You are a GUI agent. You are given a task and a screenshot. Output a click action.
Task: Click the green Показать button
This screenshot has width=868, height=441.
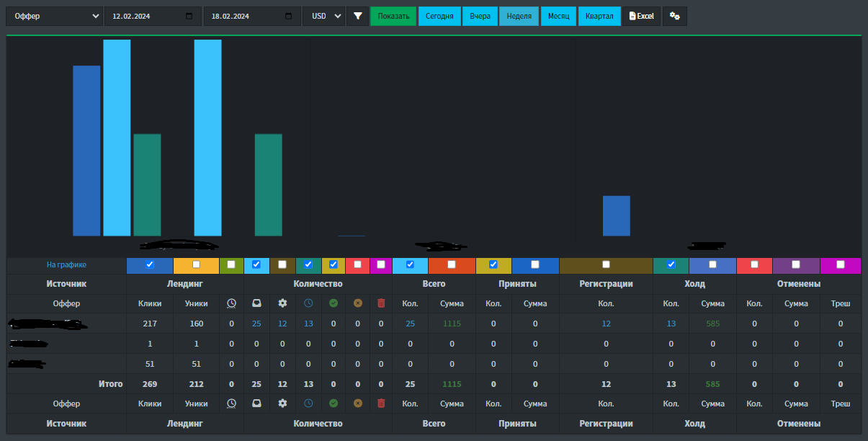[x=393, y=16]
